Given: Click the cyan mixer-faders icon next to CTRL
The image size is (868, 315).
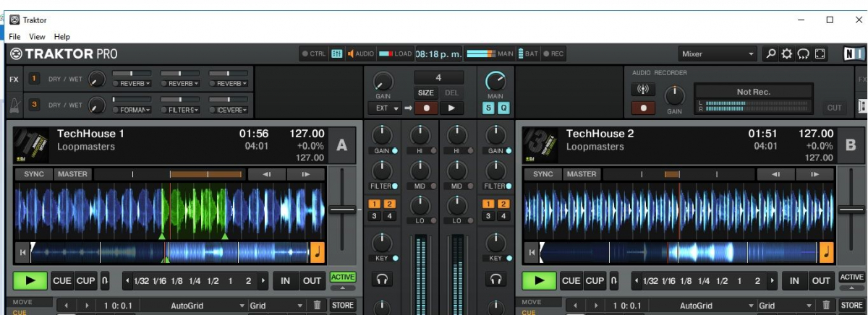Looking at the screenshot, I should (337, 53).
